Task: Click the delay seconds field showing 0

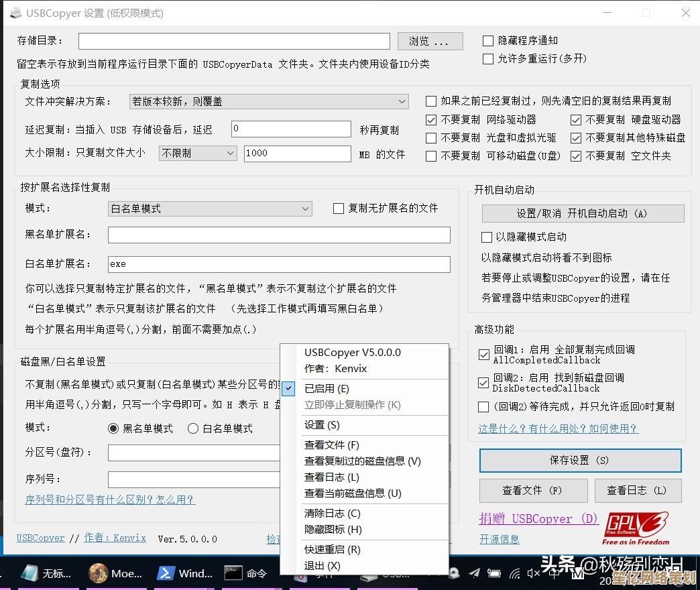Action: (x=291, y=129)
